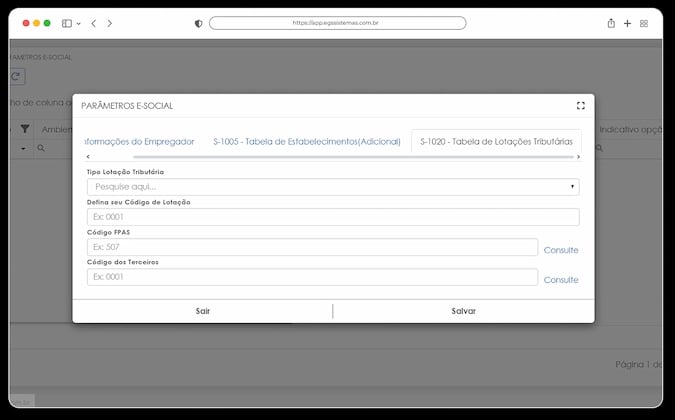Show the tab overview grid icon
The image size is (675, 420).
(644, 24)
